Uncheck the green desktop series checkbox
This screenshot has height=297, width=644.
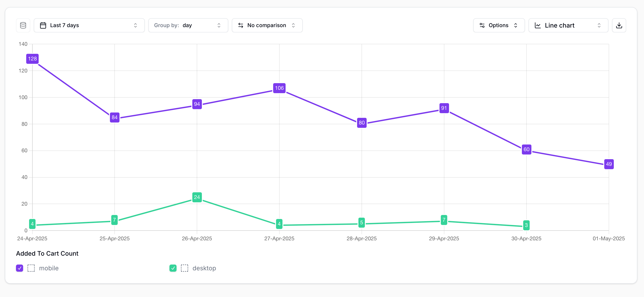pyautogui.click(x=173, y=268)
